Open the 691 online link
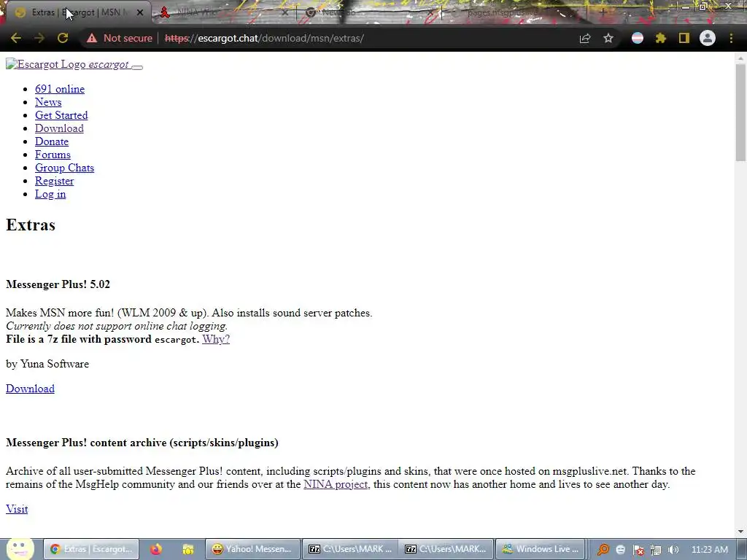The image size is (747, 560). [x=60, y=89]
